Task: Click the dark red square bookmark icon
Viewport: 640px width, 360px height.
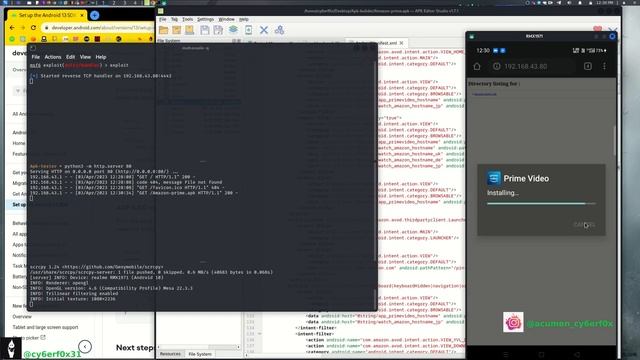Action: pyautogui.click(x=97, y=39)
